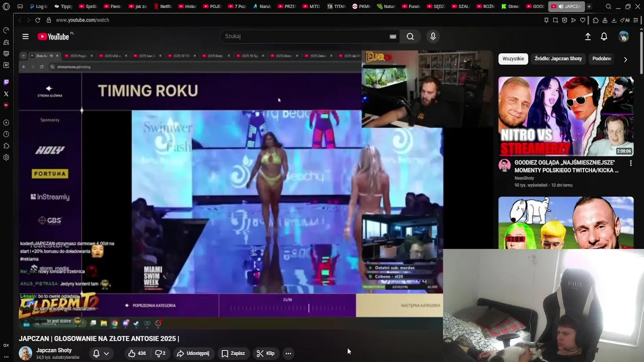The height and width of the screenshot is (362, 644).
Task: Open the second recommended video thumbnail with dog
Action: [566, 223]
